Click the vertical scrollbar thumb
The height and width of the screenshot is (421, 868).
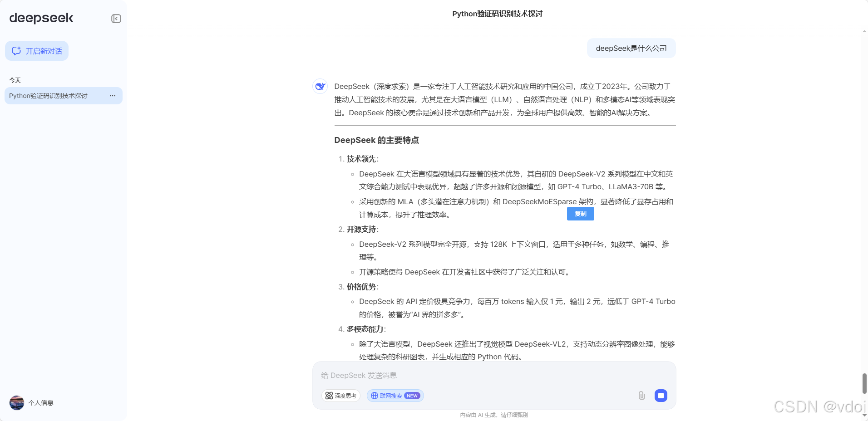tap(864, 383)
